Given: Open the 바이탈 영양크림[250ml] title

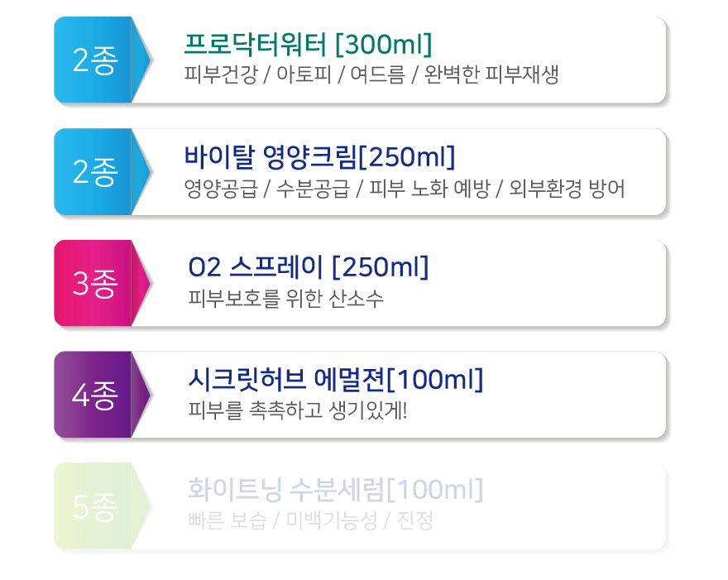Looking at the screenshot, I should pyautogui.click(x=319, y=156).
